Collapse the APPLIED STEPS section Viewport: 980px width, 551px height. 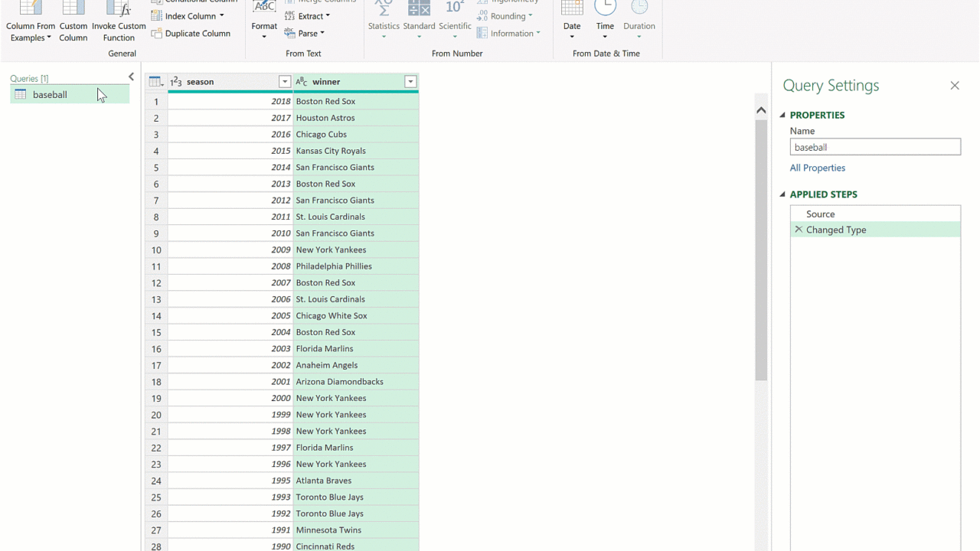(782, 195)
